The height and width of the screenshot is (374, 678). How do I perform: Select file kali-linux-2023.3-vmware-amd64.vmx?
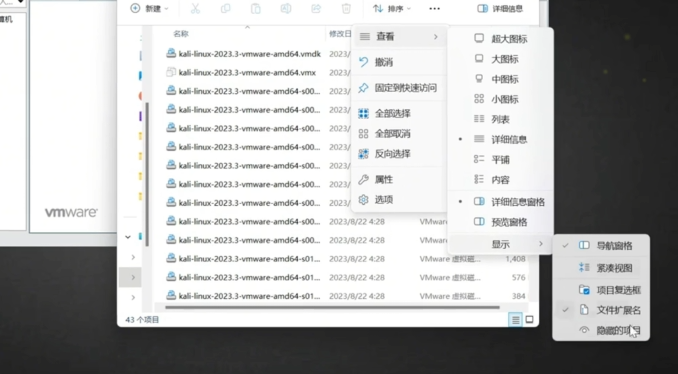tap(247, 73)
